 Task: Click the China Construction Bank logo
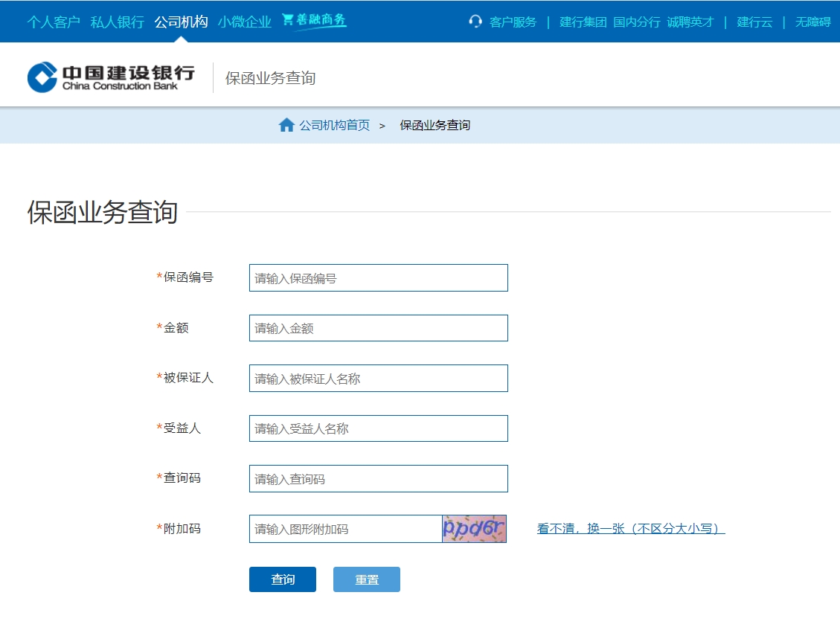click(111, 77)
